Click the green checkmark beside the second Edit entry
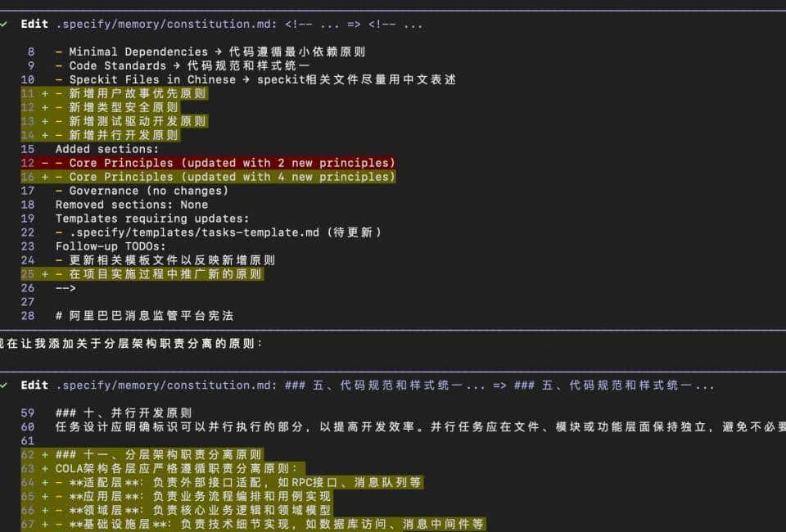This screenshot has height=532, width=786. tap(7, 385)
